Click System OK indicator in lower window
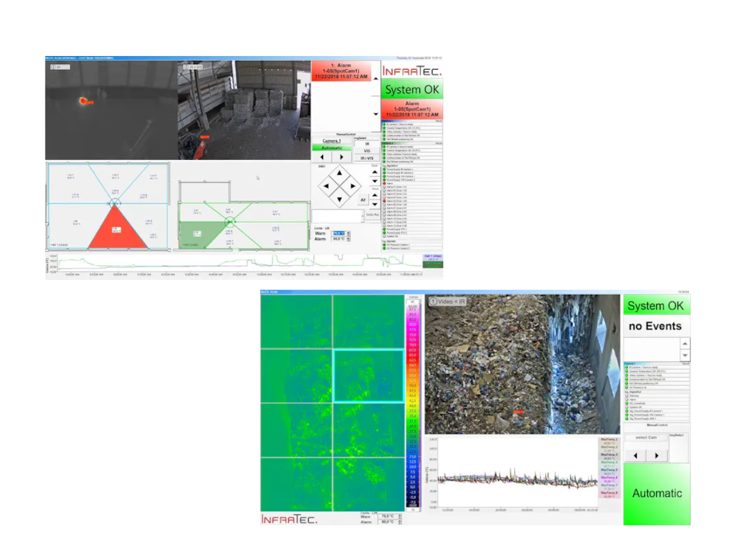This screenshot has height=560, width=747. pyautogui.click(x=657, y=306)
